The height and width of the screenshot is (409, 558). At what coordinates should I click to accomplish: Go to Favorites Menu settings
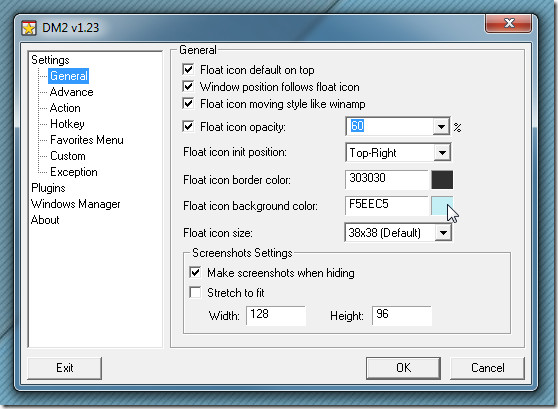click(x=87, y=140)
